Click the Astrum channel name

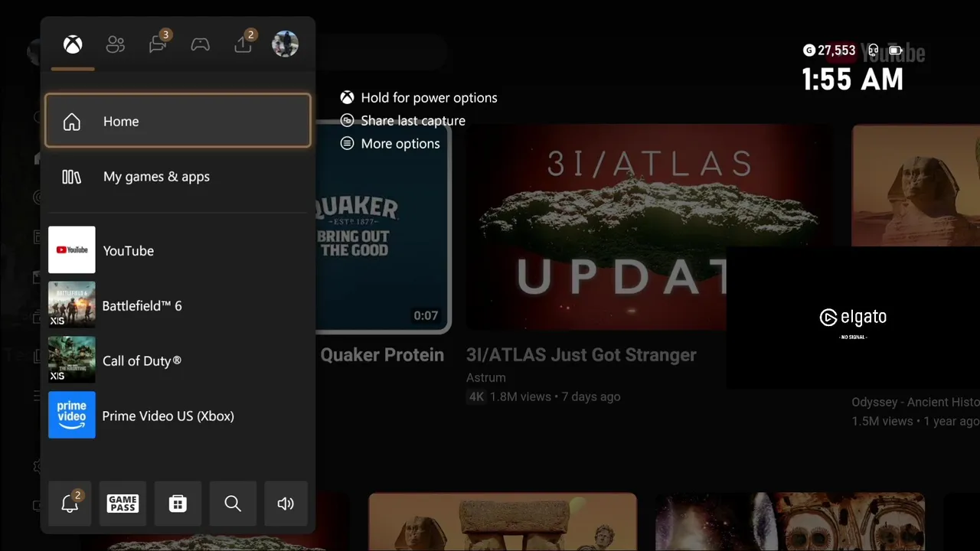pos(486,377)
